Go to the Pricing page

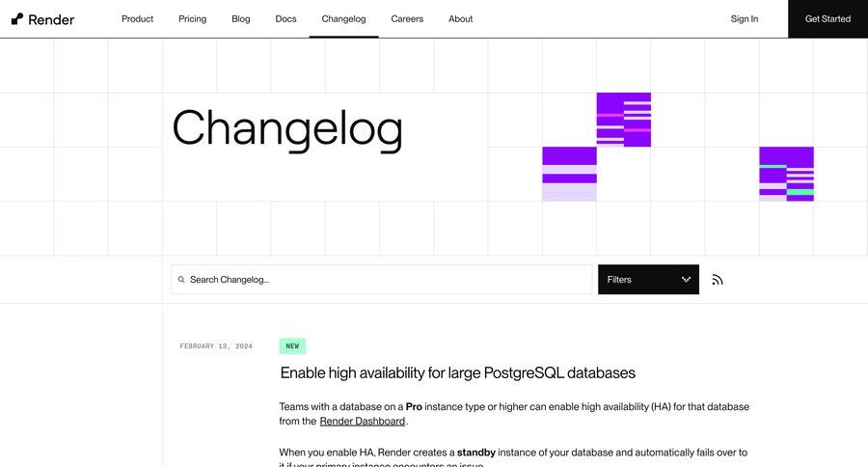pyautogui.click(x=192, y=18)
